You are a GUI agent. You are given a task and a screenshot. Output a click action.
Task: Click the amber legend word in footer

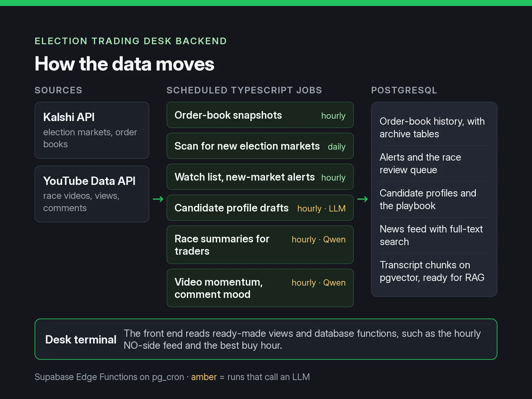(x=204, y=377)
